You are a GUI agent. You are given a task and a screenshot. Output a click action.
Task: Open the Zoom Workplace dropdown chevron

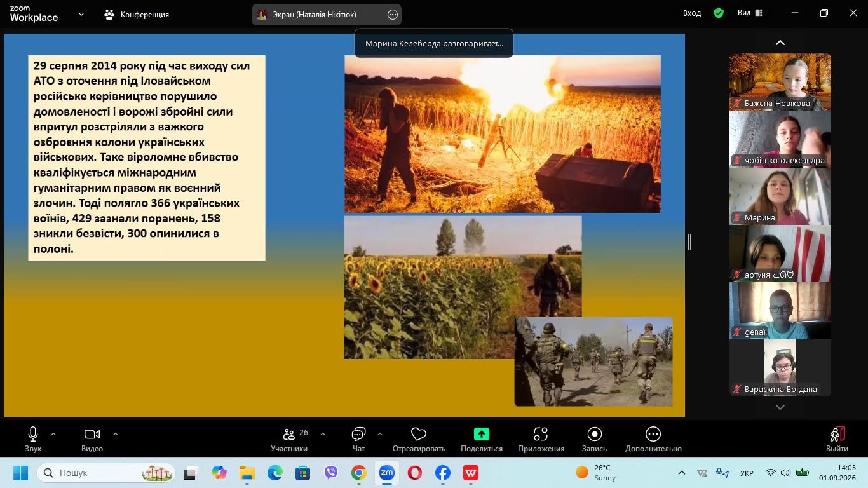(81, 14)
